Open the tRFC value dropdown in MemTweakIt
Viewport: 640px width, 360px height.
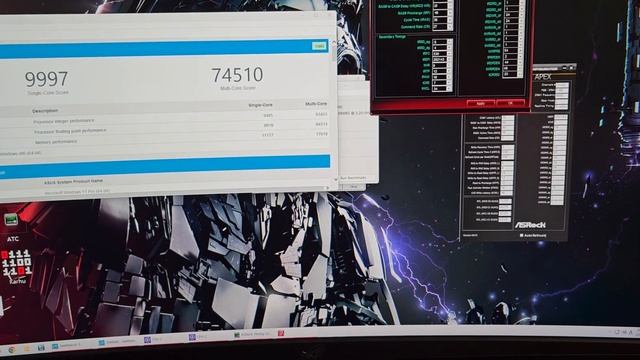[x=450, y=54]
